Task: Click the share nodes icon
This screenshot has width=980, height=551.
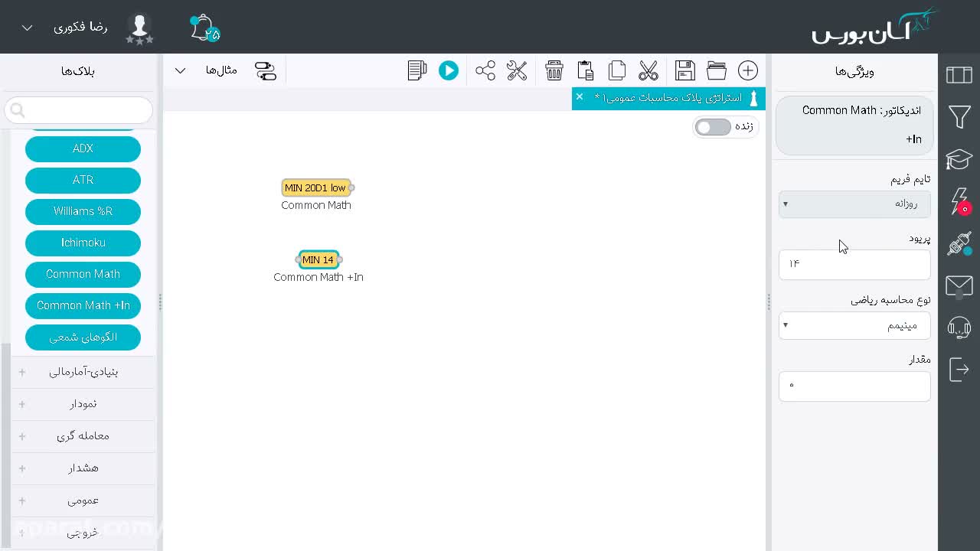Action: [485, 70]
